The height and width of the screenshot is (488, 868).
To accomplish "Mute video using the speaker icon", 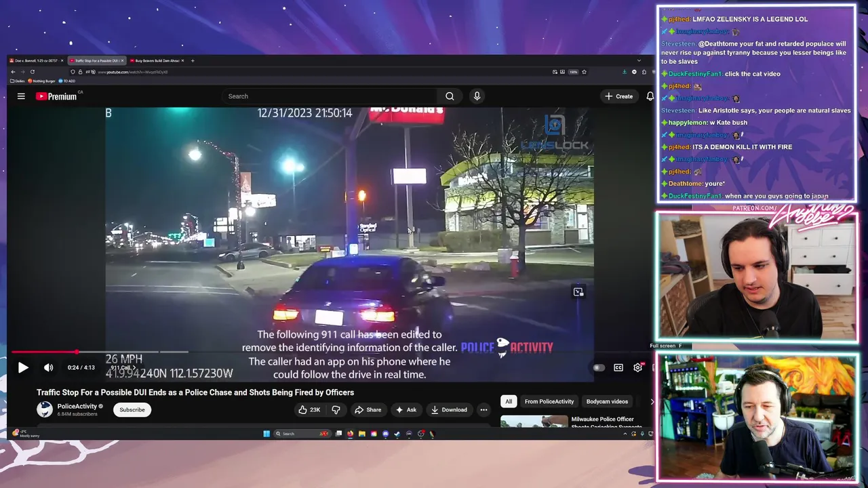I will pos(48,367).
